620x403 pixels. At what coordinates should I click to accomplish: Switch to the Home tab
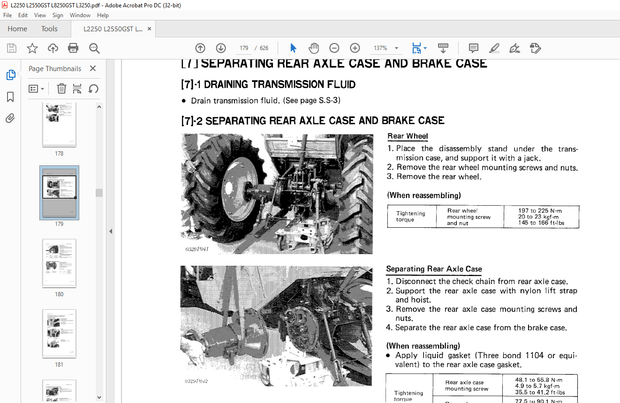17,29
